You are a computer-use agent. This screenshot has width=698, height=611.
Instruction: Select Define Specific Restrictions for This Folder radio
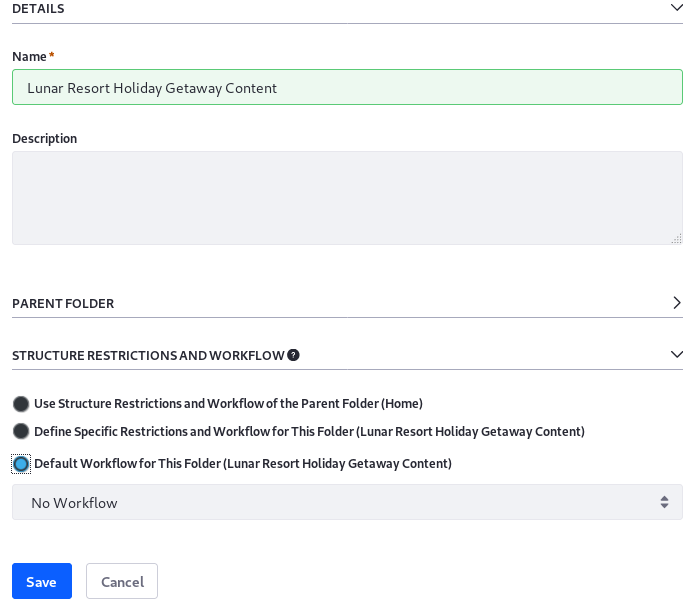point(21,432)
